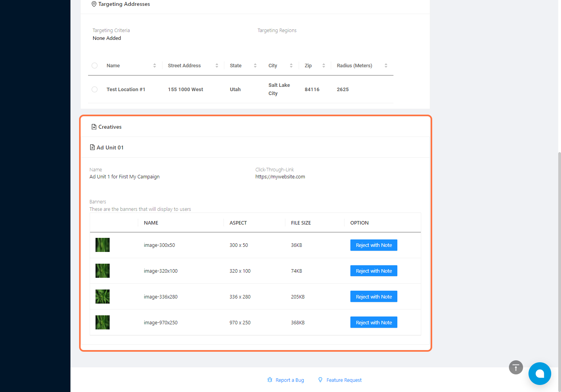The image size is (561, 392).
Task: Toggle the select-all radio in address header
Action: 94,66
